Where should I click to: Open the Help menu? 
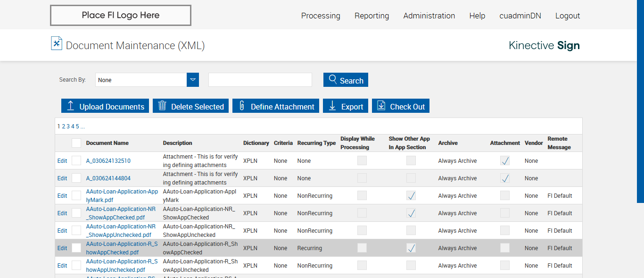(x=477, y=16)
